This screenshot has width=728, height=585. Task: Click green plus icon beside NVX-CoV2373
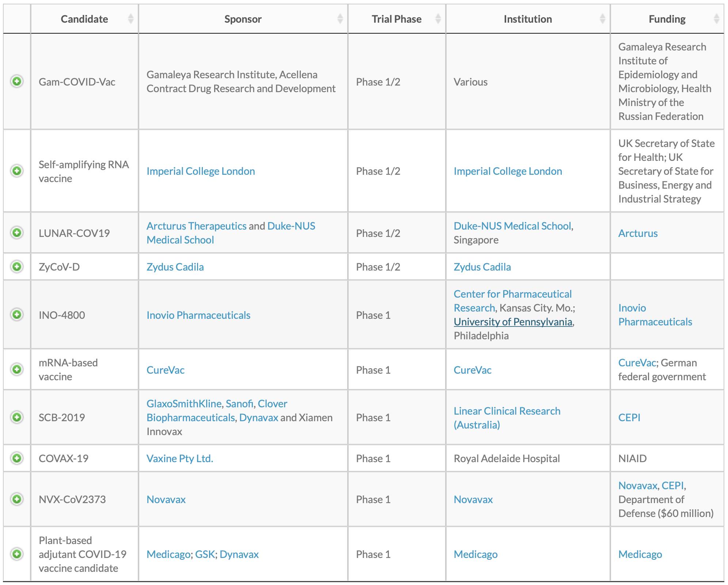[17, 499]
